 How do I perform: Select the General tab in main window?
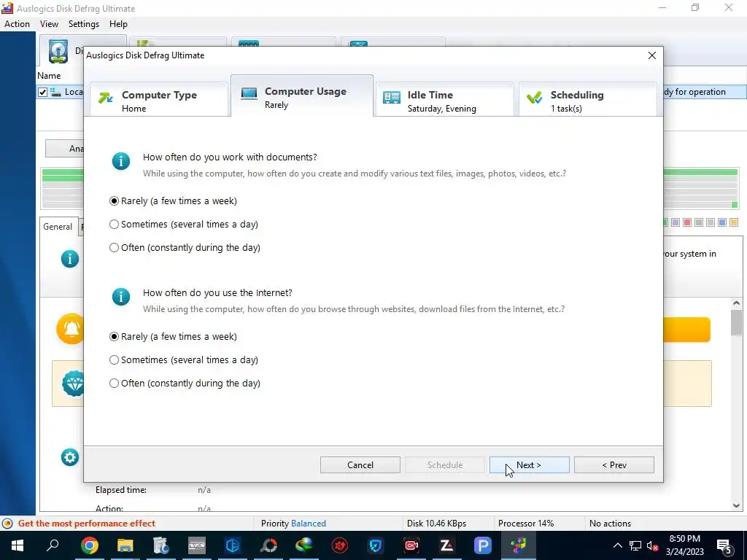(58, 227)
